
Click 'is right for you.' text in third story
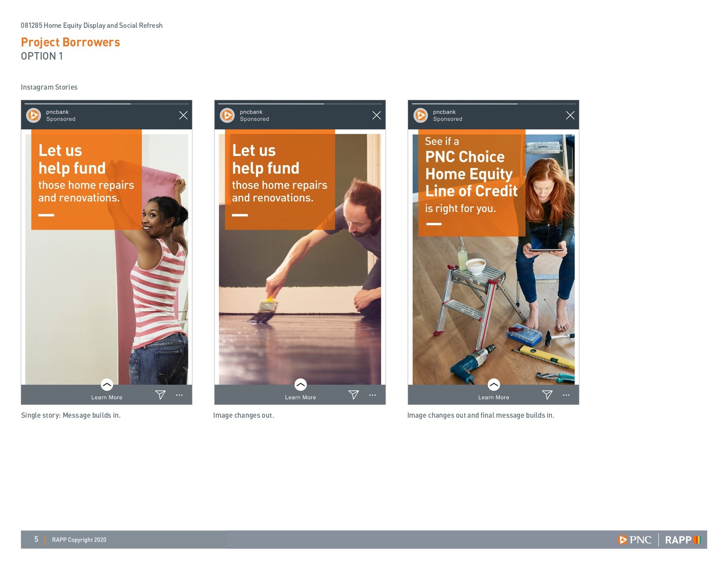click(x=460, y=208)
